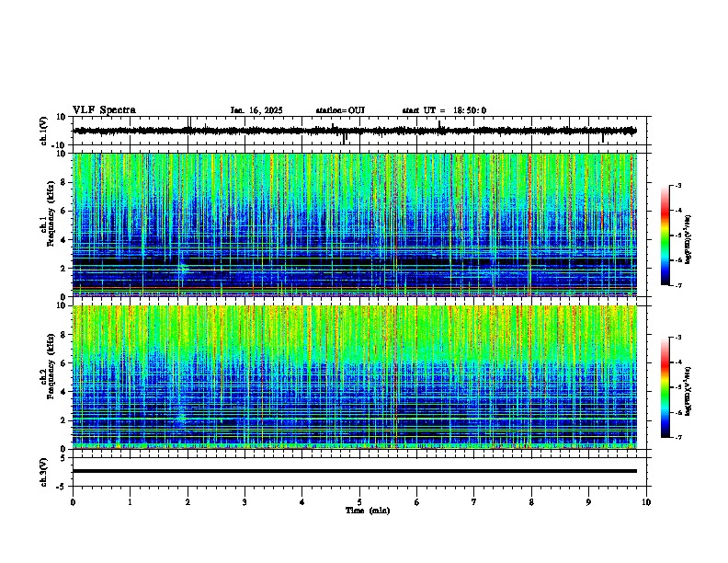This screenshot has height=563, width=728.
Task: Click the ch.2 "Frequency (kHz)" axis label
Action: tap(51, 366)
